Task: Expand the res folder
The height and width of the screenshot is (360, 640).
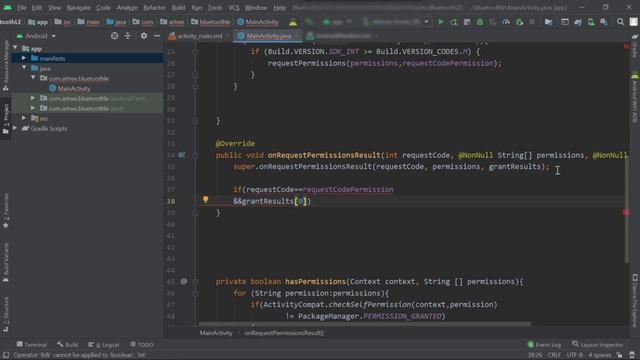Action: click(x=24, y=118)
